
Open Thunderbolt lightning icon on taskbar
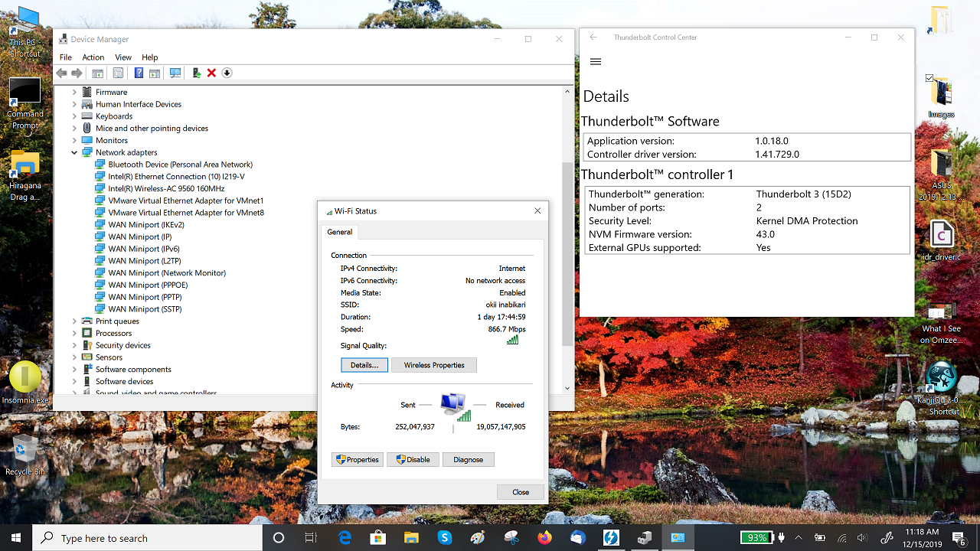tap(611, 538)
